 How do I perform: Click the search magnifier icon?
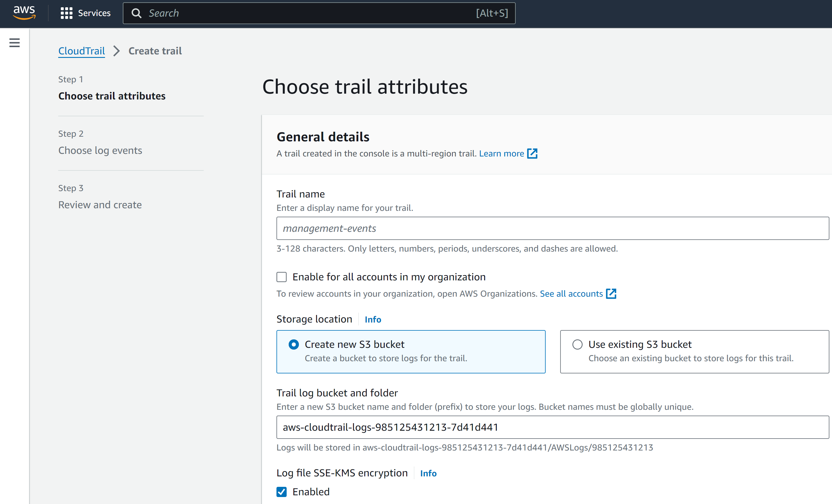click(x=136, y=13)
